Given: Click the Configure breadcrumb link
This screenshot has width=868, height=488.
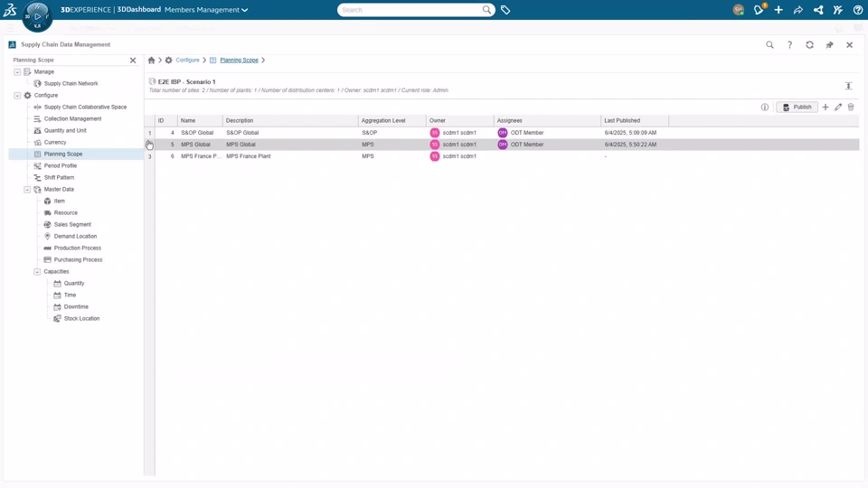Looking at the screenshot, I should [187, 61].
